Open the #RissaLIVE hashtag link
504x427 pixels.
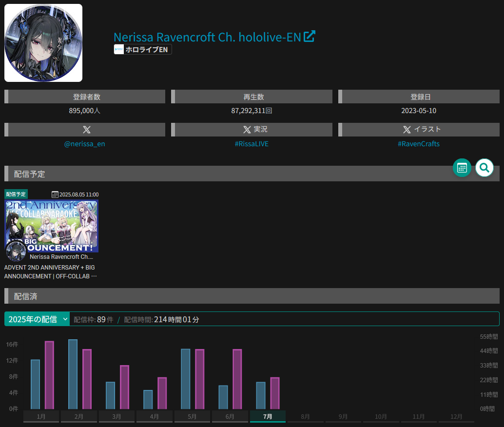252,144
